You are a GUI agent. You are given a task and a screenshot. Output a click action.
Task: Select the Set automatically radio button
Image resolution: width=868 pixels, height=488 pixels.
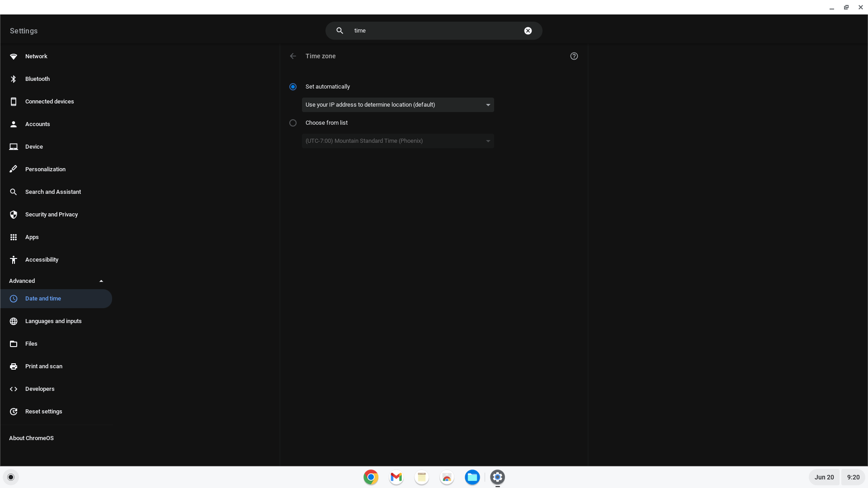pyautogui.click(x=293, y=87)
